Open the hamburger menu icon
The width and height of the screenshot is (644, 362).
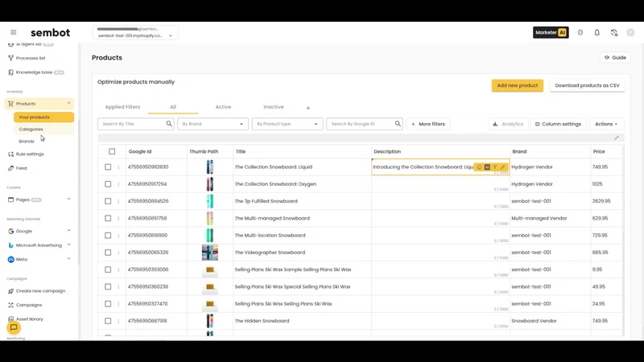[x=14, y=32]
